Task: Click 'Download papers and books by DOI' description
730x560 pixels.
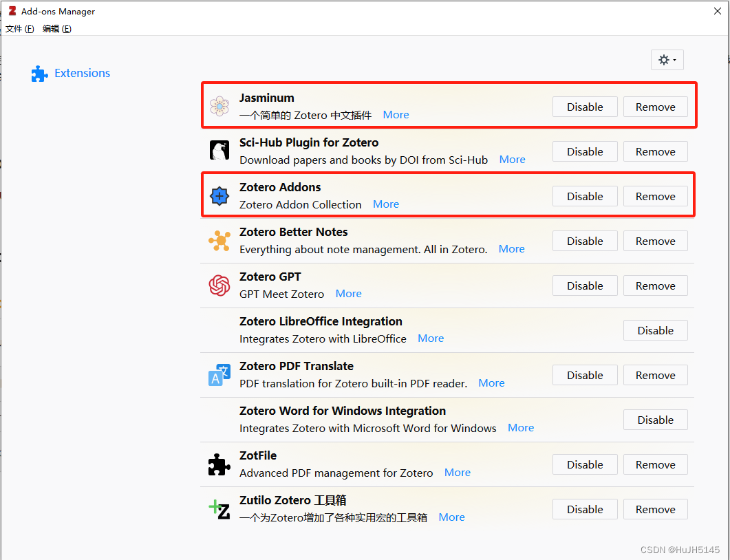Action: [363, 160]
